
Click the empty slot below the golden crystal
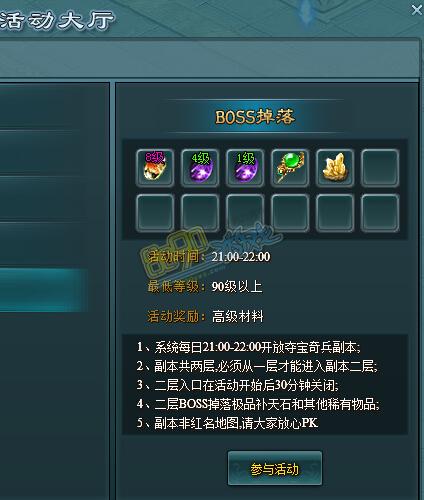335,213
